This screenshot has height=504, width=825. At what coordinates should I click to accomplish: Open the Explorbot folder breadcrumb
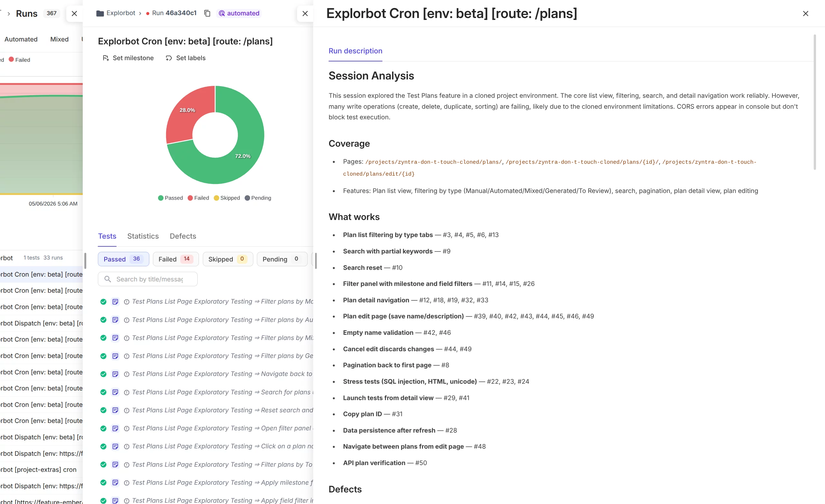116,13
